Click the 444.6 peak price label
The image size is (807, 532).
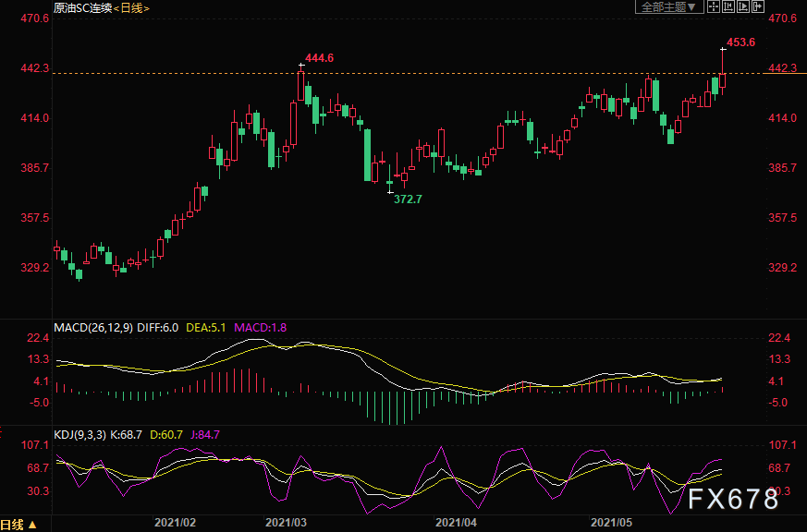click(319, 58)
